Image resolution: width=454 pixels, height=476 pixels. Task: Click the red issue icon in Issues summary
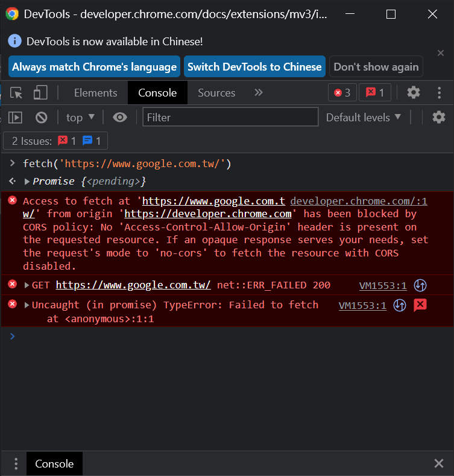coord(63,141)
